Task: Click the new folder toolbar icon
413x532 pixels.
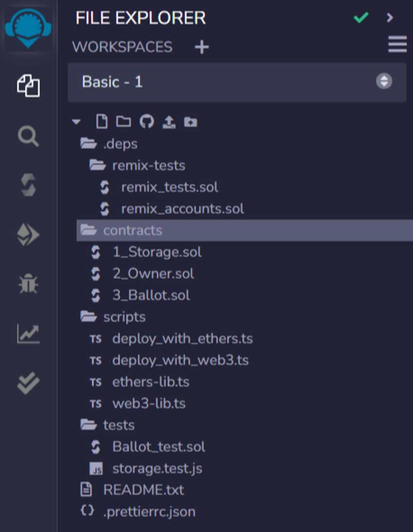Action: 123,121
